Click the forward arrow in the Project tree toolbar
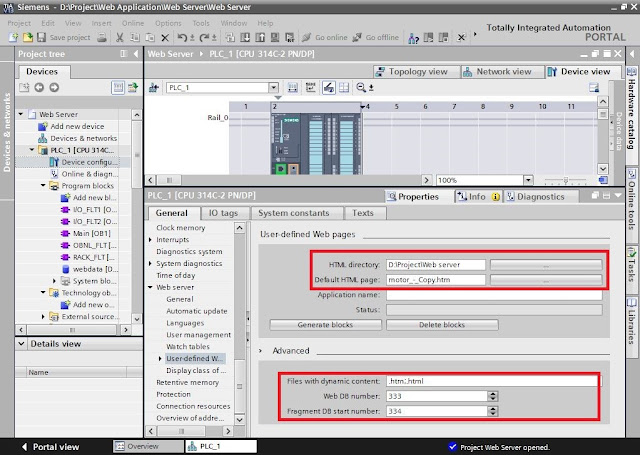The width and height of the screenshot is (640, 455). click(x=54, y=87)
